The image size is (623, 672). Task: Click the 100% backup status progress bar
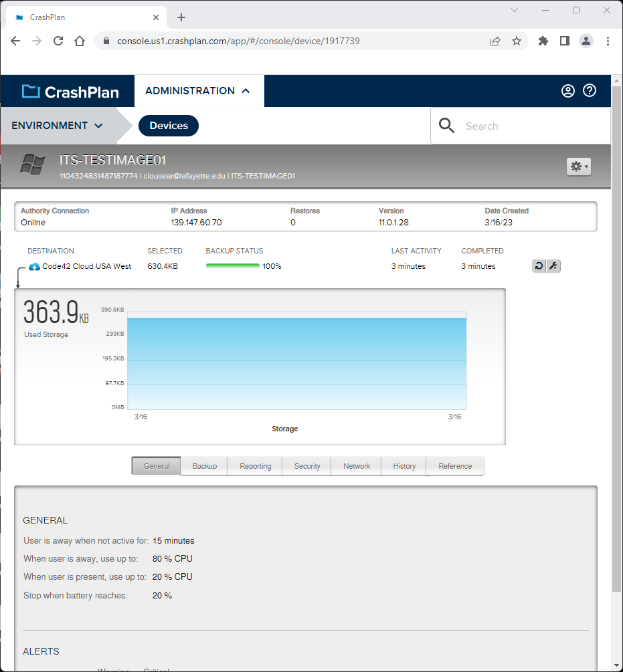click(232, 266)
